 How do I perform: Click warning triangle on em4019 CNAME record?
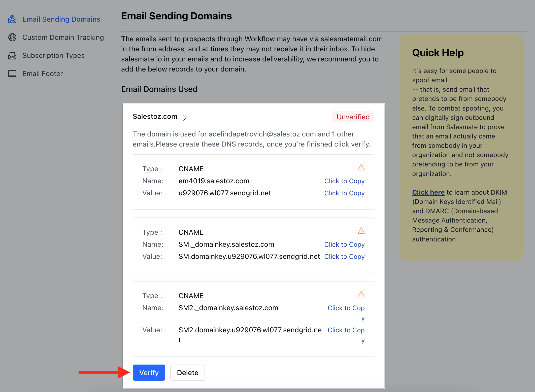coord(361,167)
